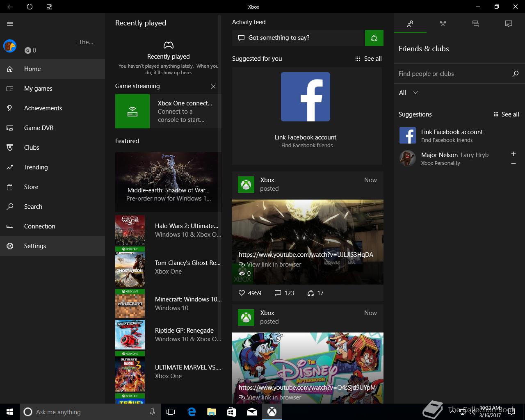Like the first post with 4959 hearts
525x420 pixels.
[250, 293]
